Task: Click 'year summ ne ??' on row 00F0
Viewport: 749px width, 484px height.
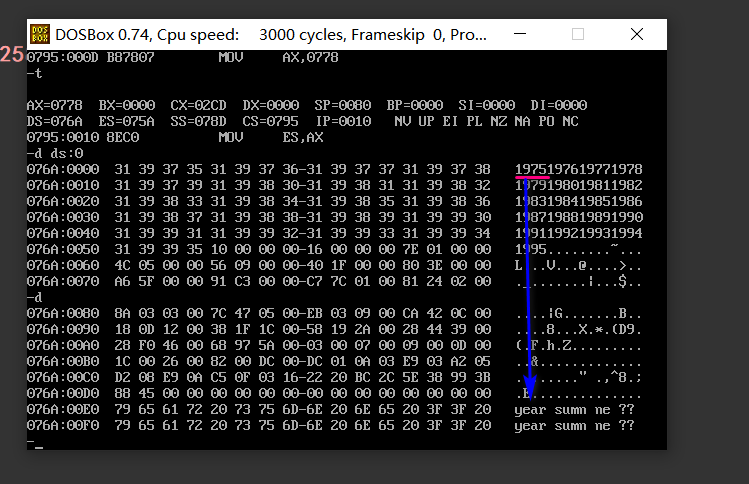Action: coord(574,426)
